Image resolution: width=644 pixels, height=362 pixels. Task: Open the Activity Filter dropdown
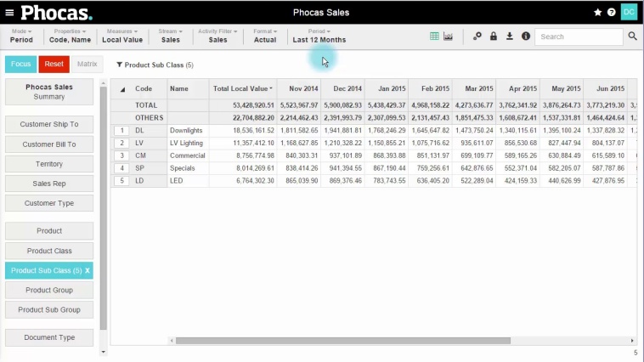pyautogui.click(x=217, y=36)
